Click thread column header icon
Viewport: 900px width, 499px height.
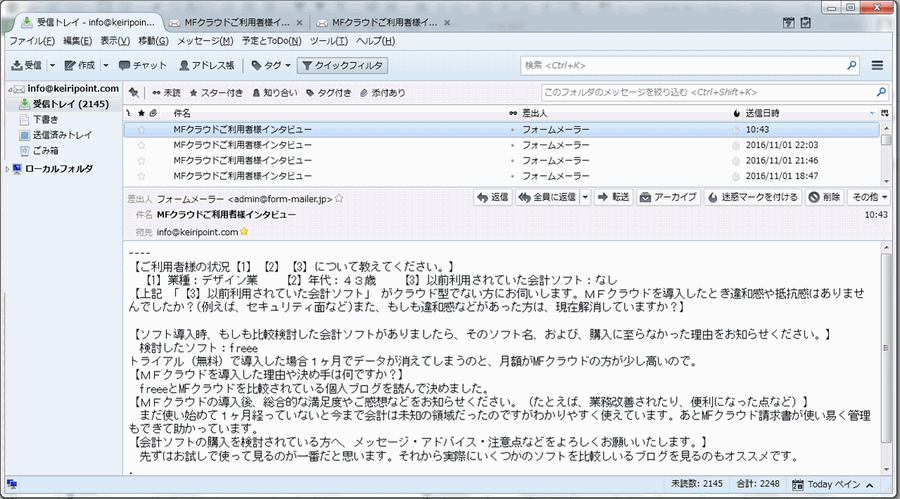point(129,113)
